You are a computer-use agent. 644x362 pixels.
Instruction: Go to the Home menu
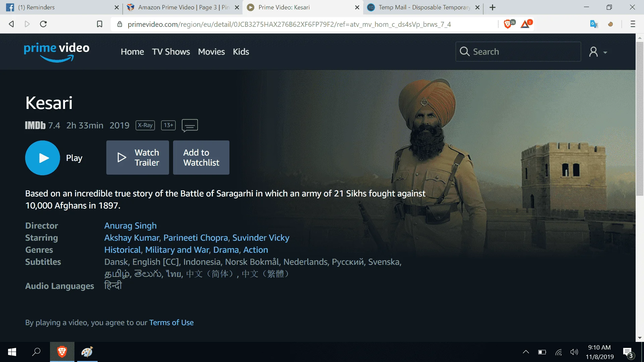[x=132, y=52]
